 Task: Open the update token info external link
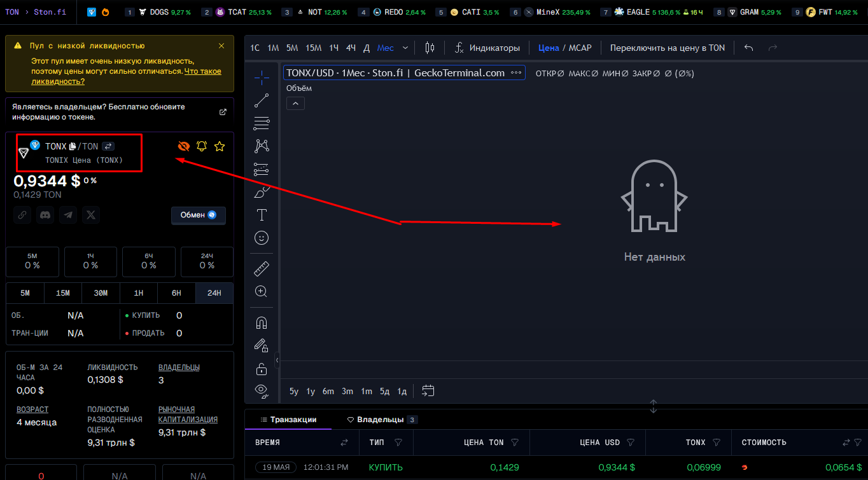click(x=223, y=112)
